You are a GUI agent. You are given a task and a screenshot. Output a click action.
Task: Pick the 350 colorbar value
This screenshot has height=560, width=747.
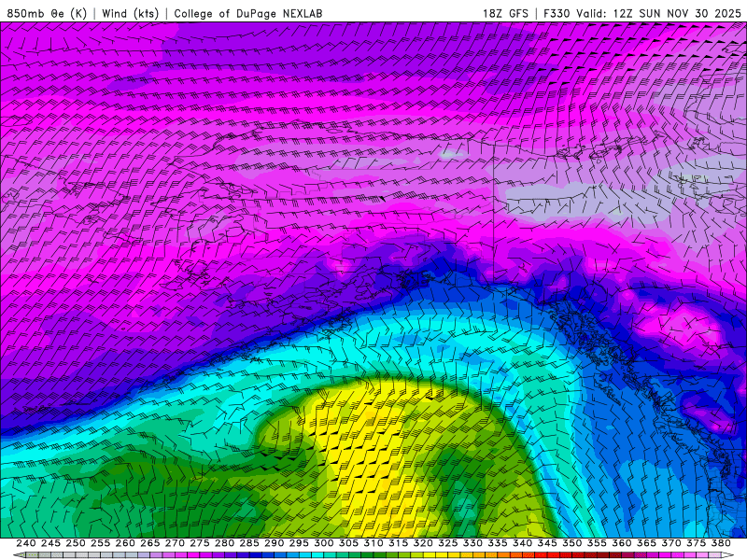[x=571, y=543]
